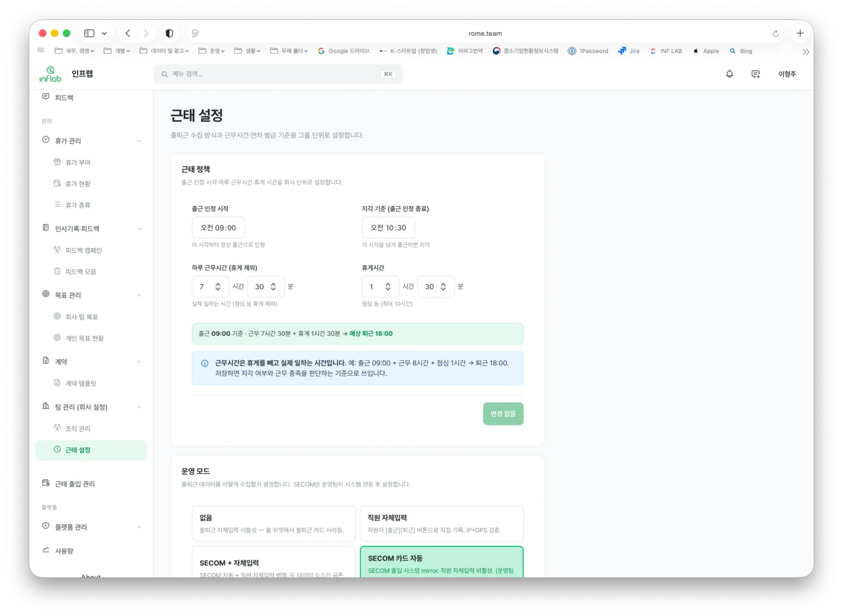Collapse the 계약 section chevron

tap(139, 362)
